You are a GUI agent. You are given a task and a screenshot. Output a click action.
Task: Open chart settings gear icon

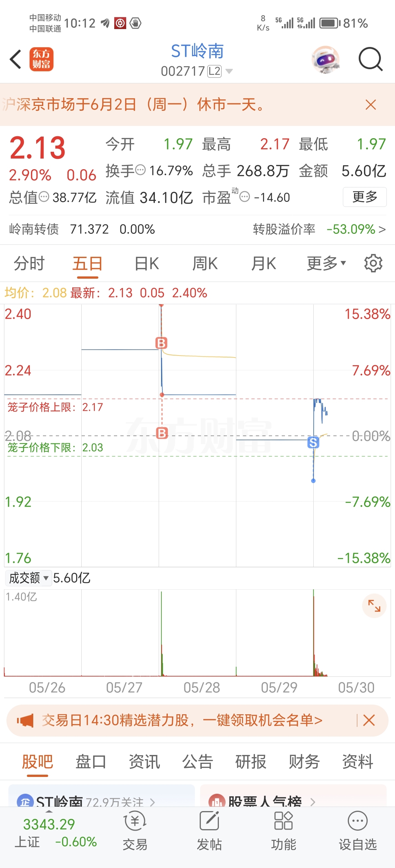(x=373, y=263)
